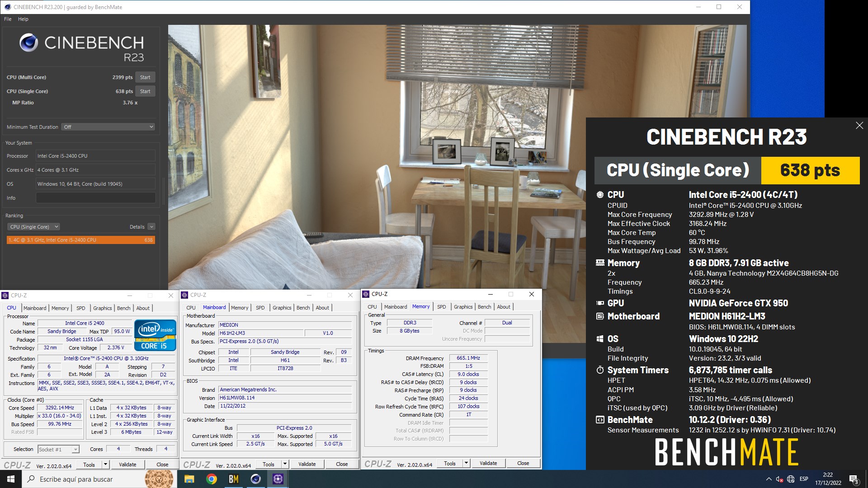Select the orange i5-2400 ranking entry
The height and width of the screenshot is (488, 868).
click(81, 240)
